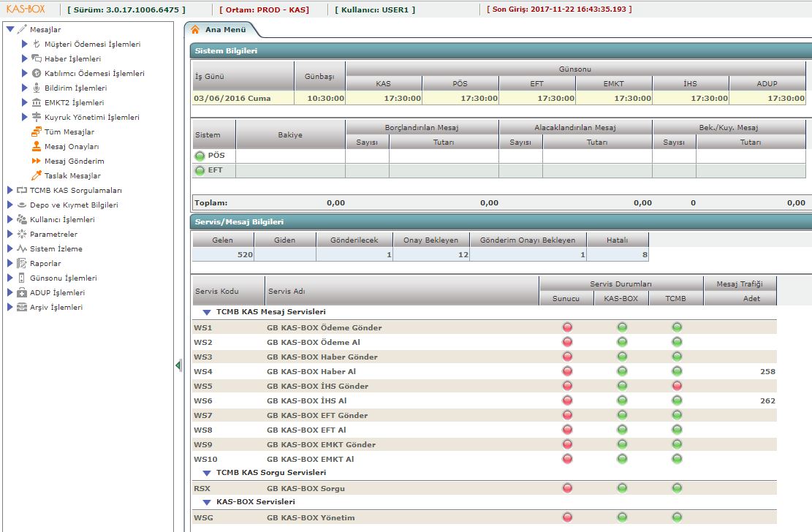This screenshot has height=532, width=812.
Task: Click the Müşteri Ödemesi İşlemleri icon
Action: [37, 44]
